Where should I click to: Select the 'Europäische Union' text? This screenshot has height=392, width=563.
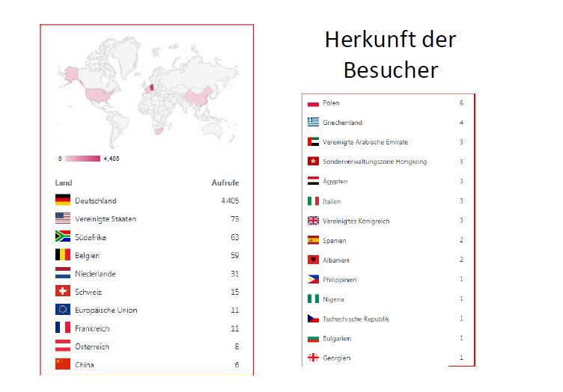pyautogui.click(x=106, y=310)
